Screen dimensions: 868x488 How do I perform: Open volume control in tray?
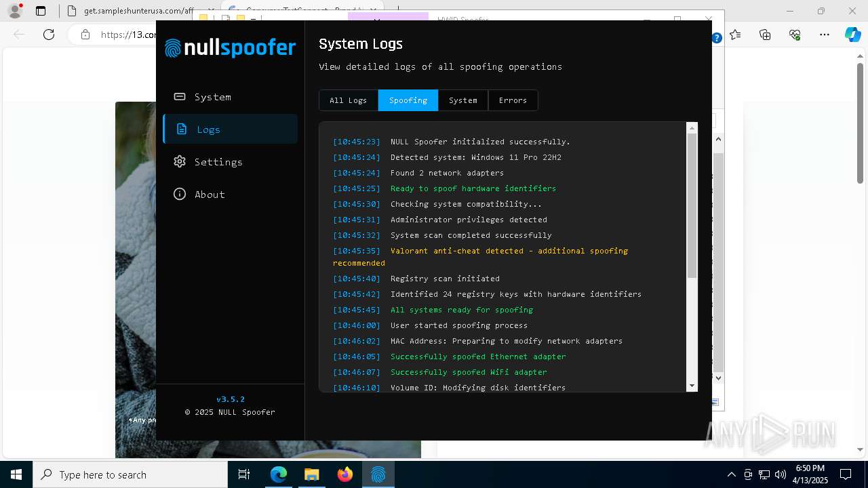click(781, 474)
